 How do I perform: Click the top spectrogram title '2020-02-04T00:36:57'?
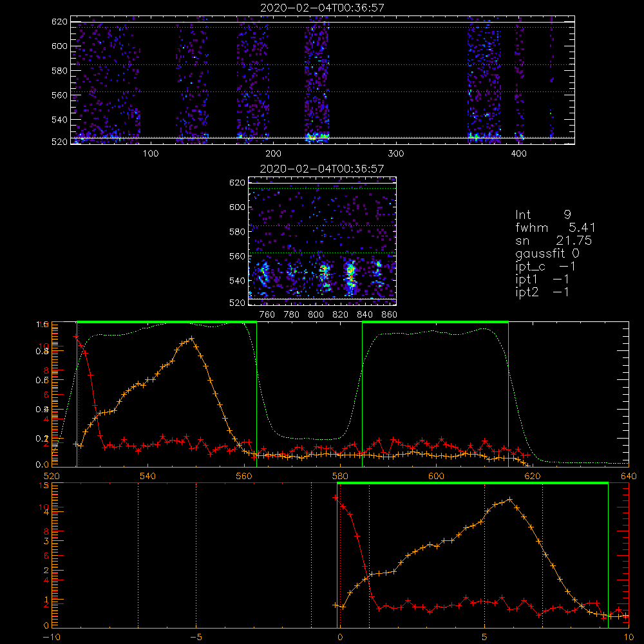pyautogui.click(x=323, y=8)
